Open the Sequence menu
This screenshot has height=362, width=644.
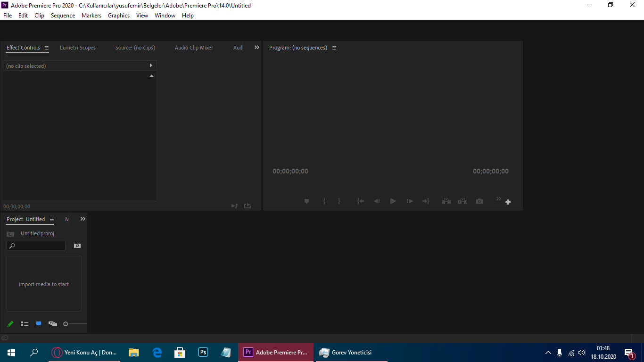tap(63, 16)
